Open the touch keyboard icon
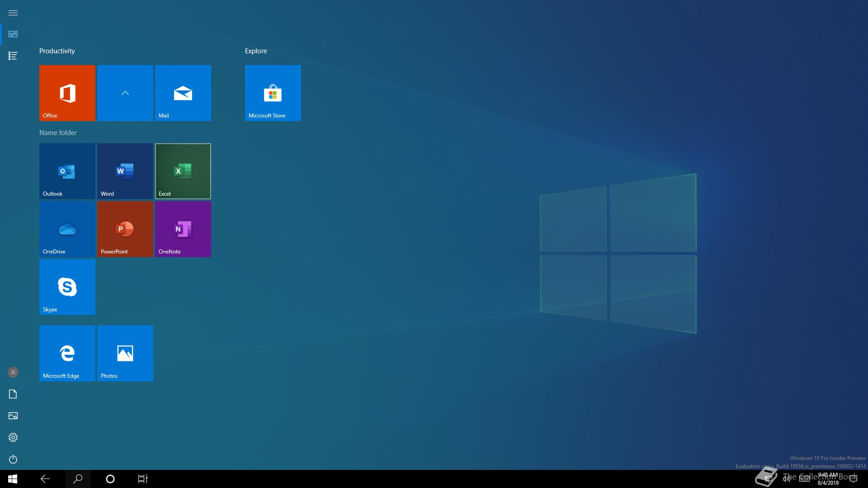Viewport: 868px width, 488px height. tap(805, 479)
